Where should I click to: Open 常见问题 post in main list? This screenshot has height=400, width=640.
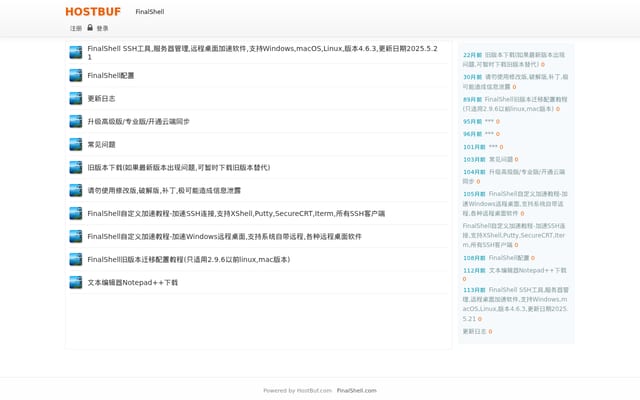(101, 144)
